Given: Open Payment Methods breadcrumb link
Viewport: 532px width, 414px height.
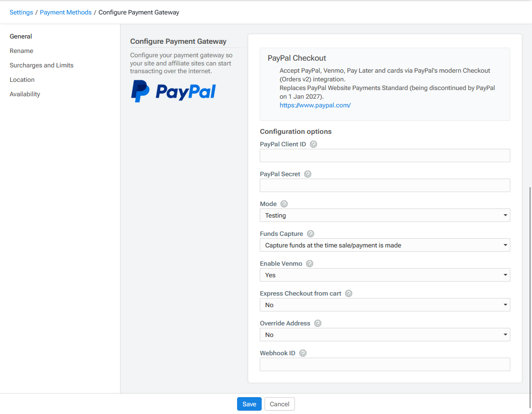Looking at the screenshot, I should point(66,12).
